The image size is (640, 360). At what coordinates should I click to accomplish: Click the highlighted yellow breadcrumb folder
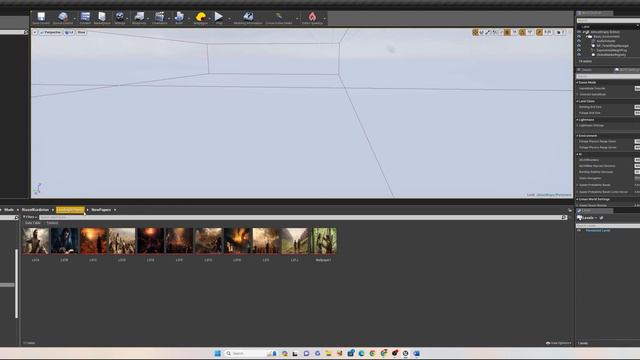70,210
